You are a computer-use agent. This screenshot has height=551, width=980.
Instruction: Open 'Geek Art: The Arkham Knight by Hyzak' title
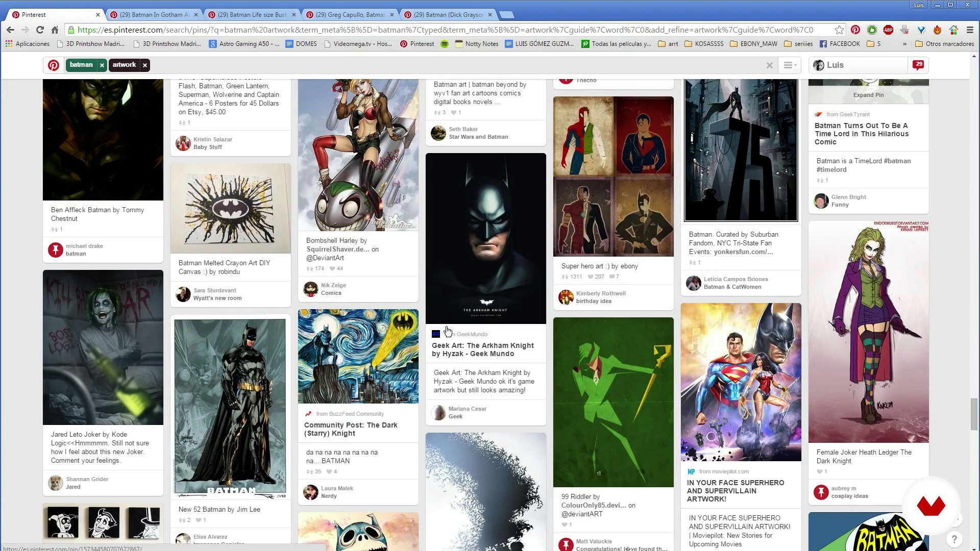tap(483, 349)
